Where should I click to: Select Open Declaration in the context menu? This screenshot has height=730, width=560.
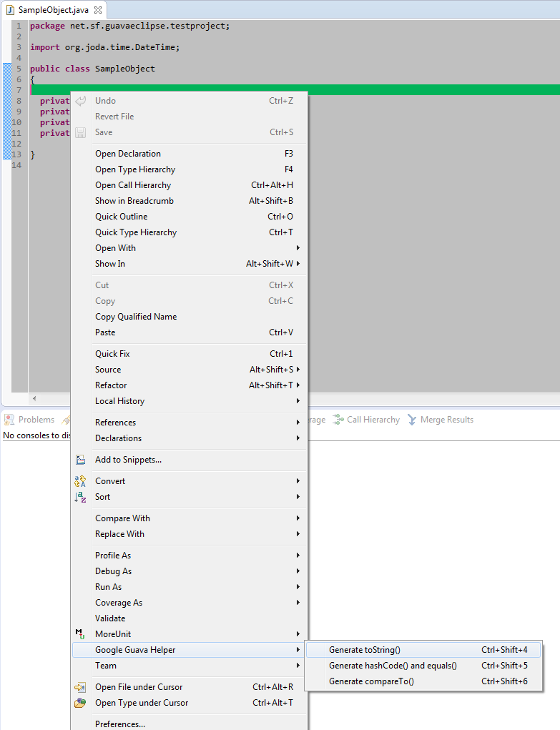189,154
